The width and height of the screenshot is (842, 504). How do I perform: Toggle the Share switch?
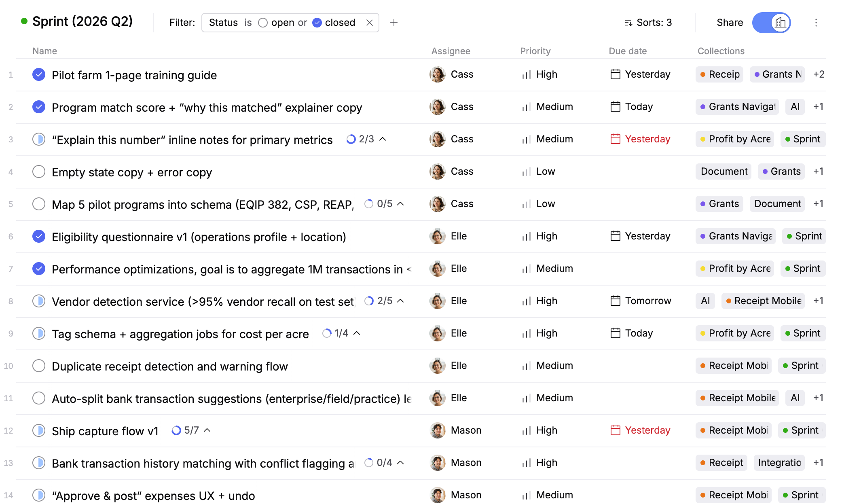click(771, 23)
